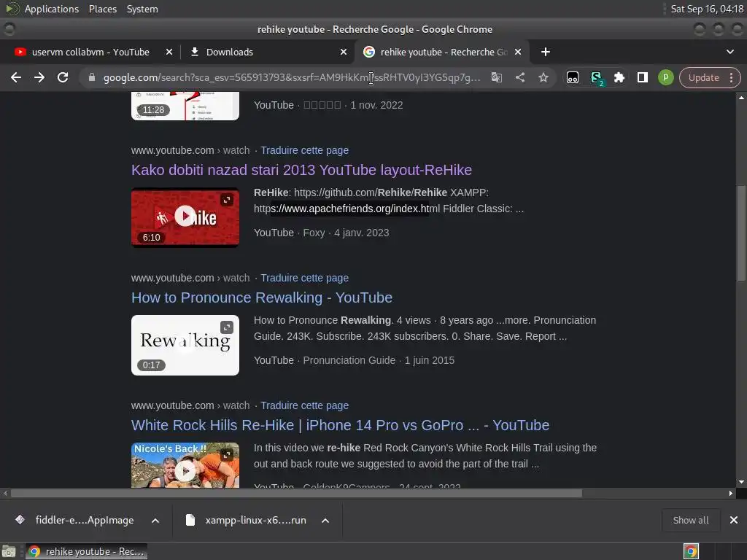Translate the Kako dobiti result page
747x560 pixels.
click(304, 150)
